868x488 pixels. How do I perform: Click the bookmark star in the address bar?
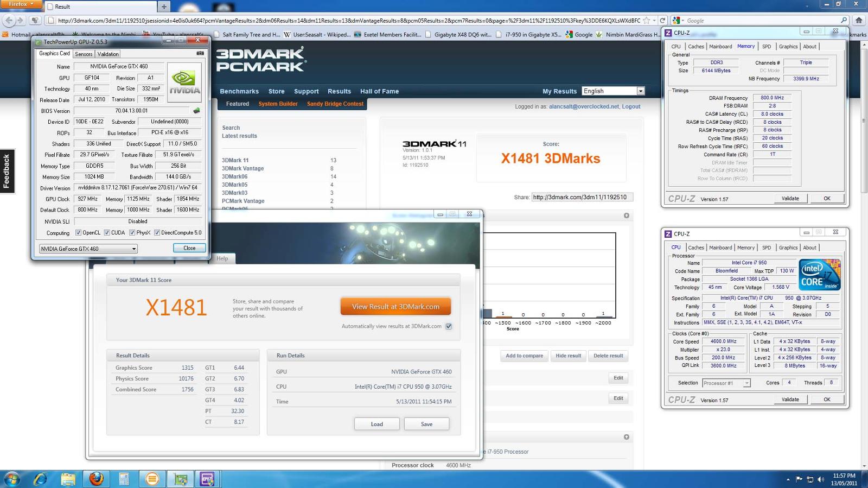(x=646, y=21)
